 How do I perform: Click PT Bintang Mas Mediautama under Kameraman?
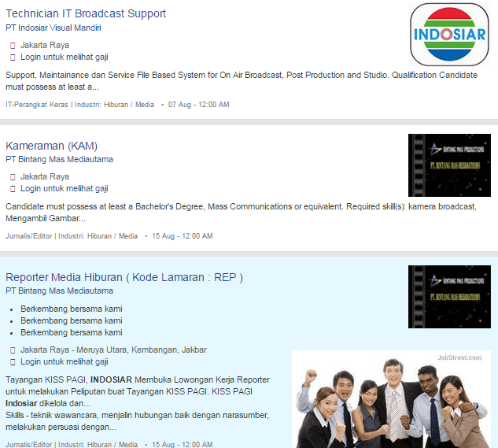pos(59,159)
